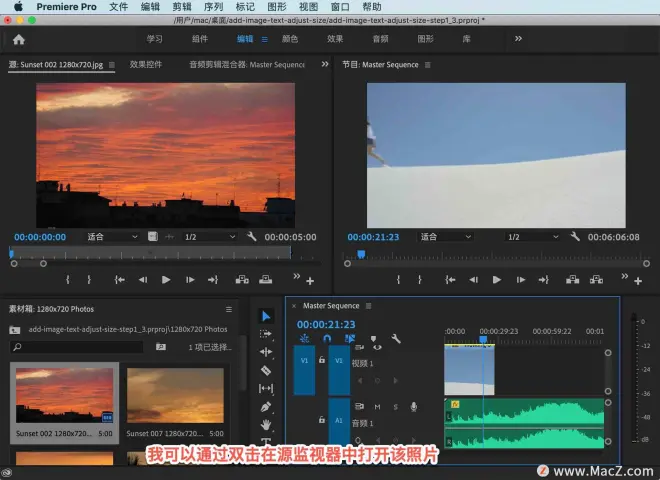Click Program monitor playhead marker
Image resolution: width=660 pixels, height=480 pixels.
(361, 254)
